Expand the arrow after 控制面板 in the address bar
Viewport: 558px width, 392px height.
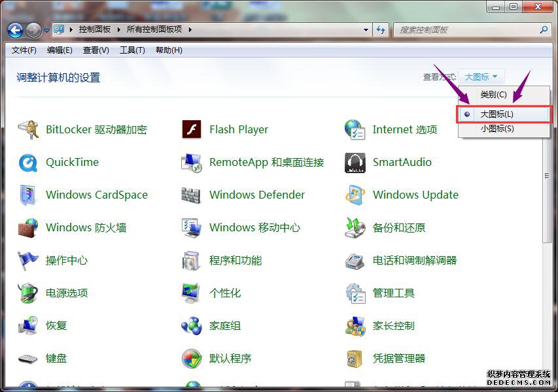tap(118, 30)
